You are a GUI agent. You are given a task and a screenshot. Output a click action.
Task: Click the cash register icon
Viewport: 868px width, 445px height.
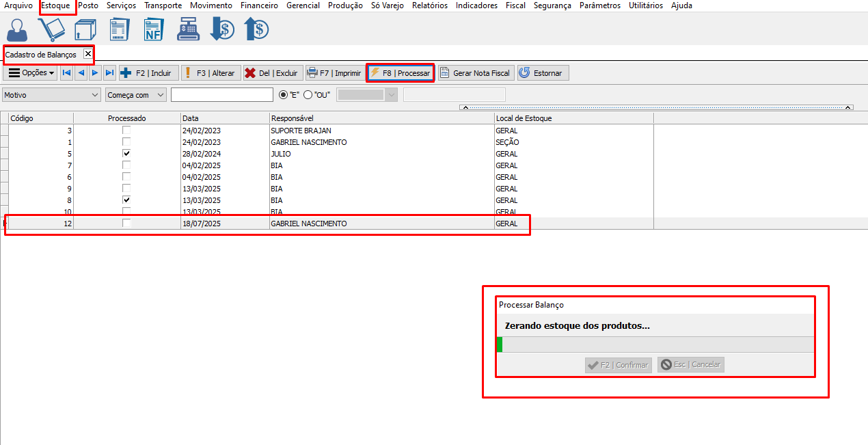point(188,30)
